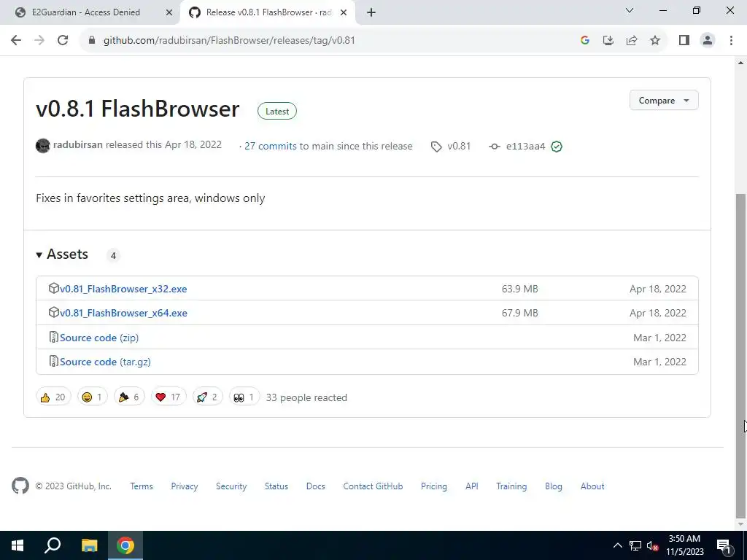Toggle the hooray party reaction
Screen dimensions: 747x560
tap(129, 397)
